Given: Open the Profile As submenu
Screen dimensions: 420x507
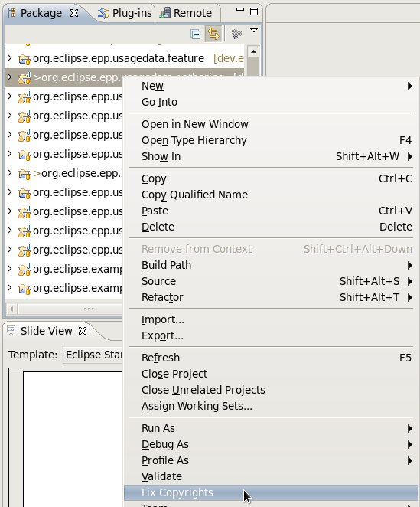Looking at the screenshot, I should (x=271, y=460).
